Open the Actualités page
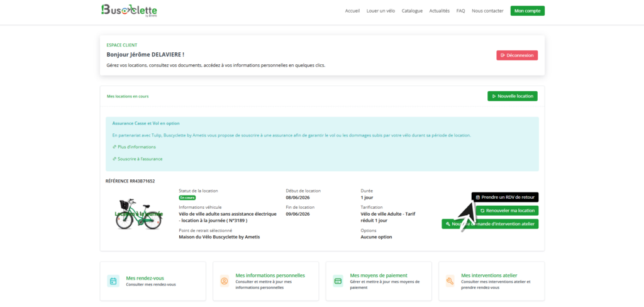 click(440, 11)
